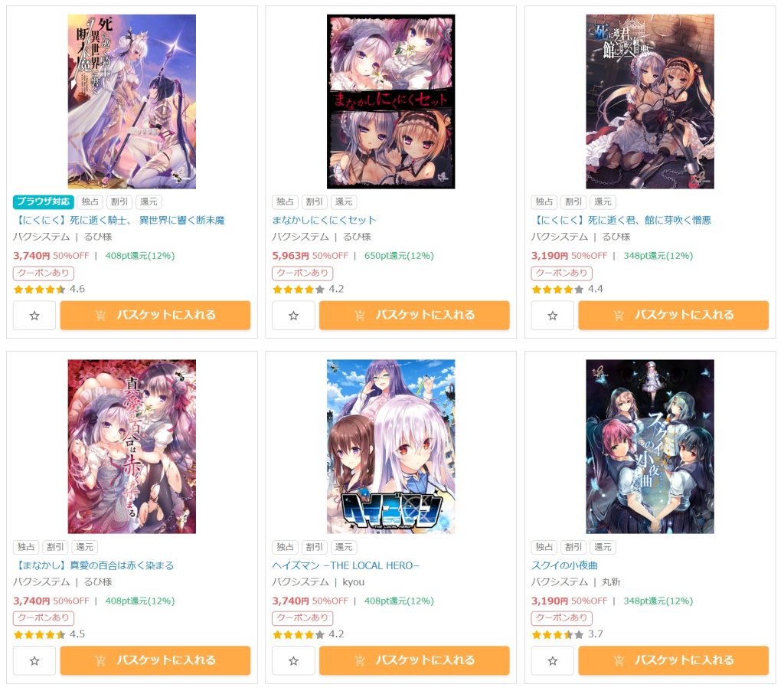Open 真愛の百合は赤く染まる cover image
784x691 pixels.
[132, 447]
